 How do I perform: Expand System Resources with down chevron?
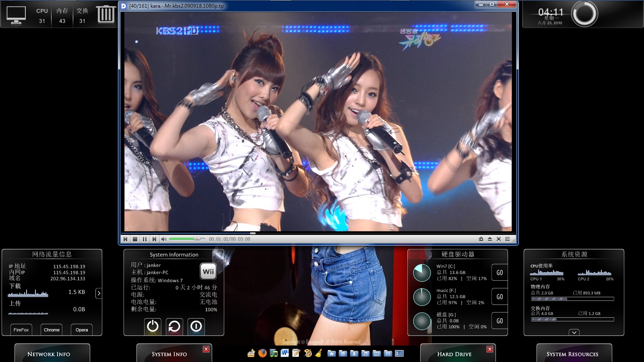[574, 332]
